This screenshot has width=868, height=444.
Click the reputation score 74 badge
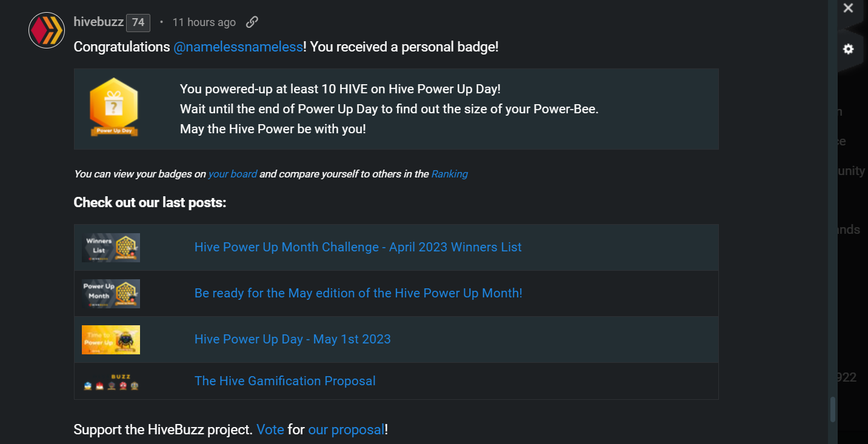coord(138,23)
